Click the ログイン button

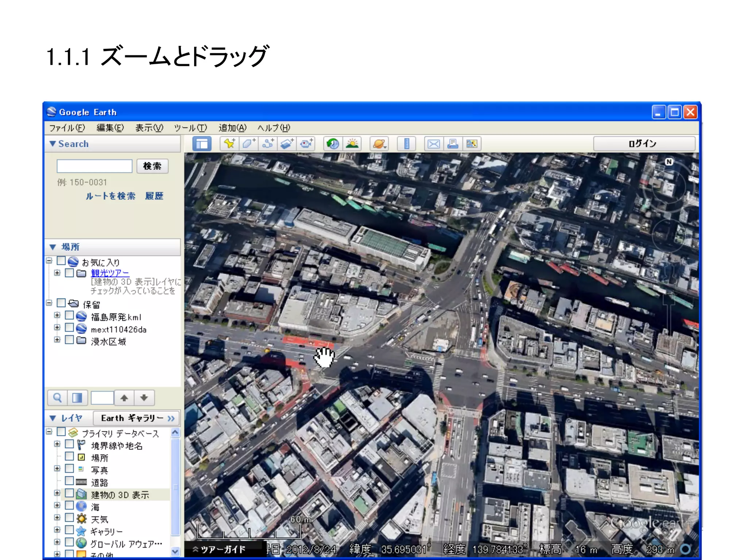click(644, 144)
